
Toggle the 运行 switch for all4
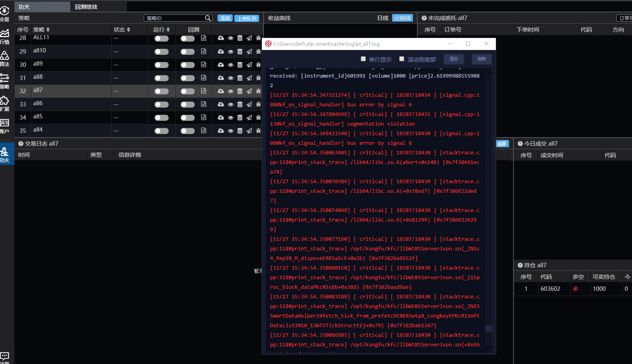click(x=161, y=131)
